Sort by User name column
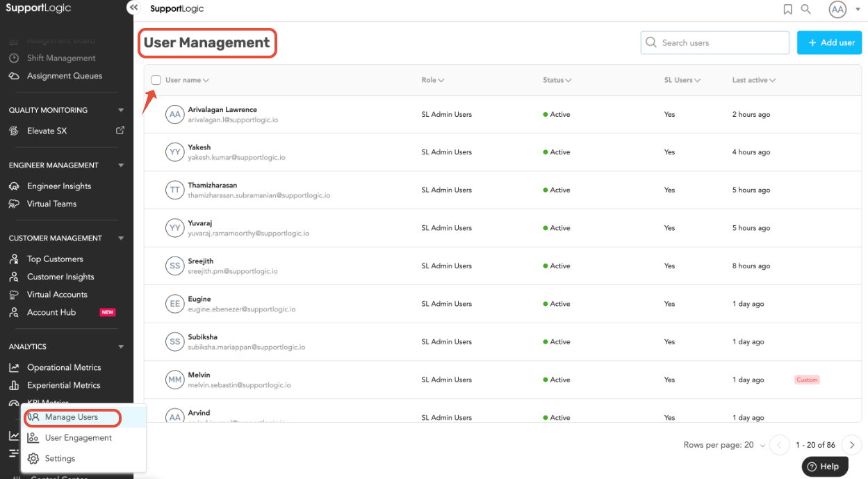The image size is (868, 479). (x=187, y=80)
